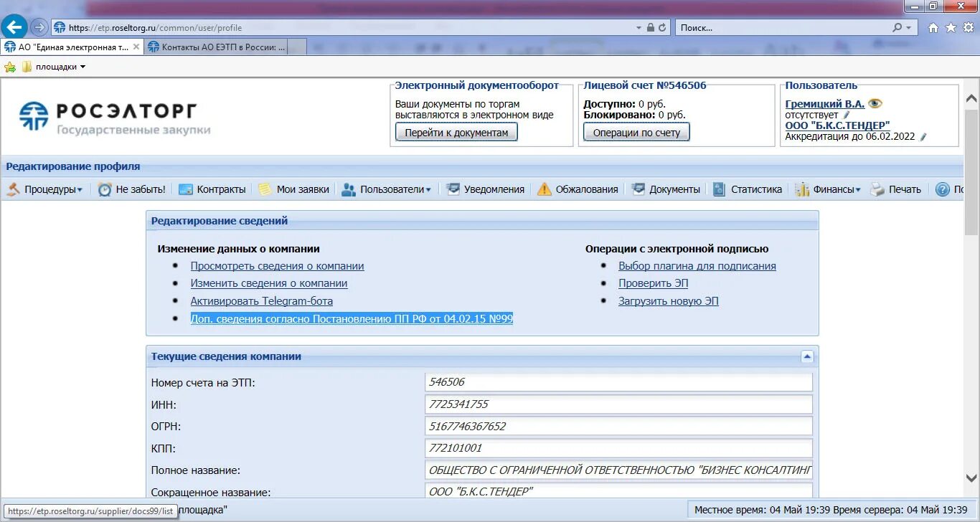Open 'Не забыть!' menu item
980x522 pixels.
(141, 189)
